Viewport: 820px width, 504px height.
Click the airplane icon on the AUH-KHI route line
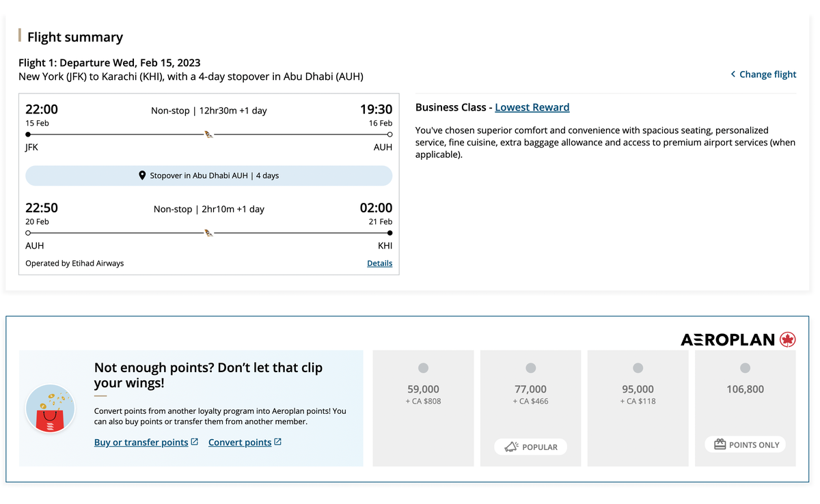point(208,232)
